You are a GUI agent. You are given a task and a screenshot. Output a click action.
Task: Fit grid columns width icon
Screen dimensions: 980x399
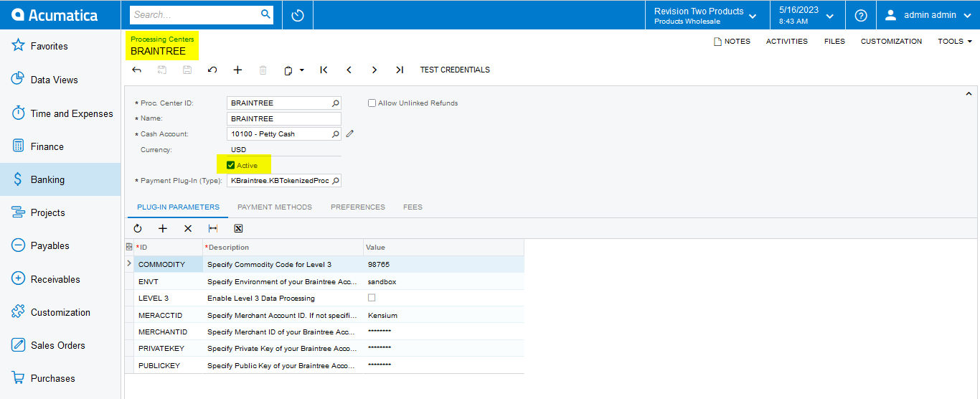(x=213, y=228)
